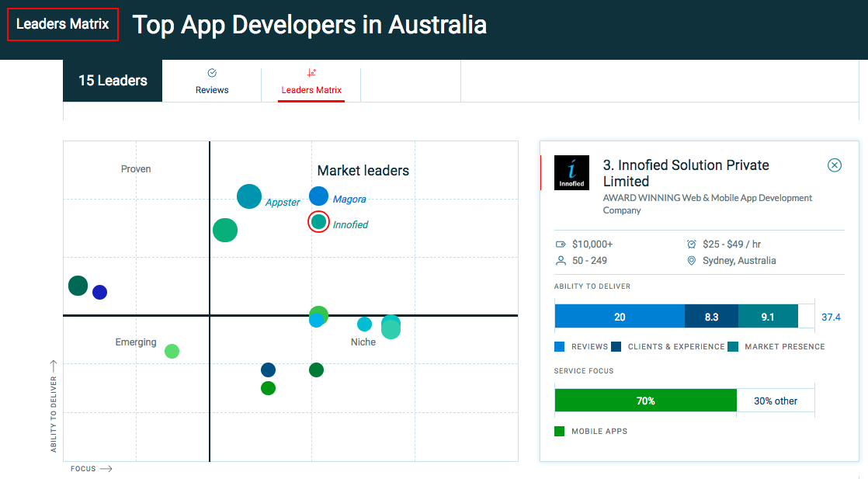
Task: Click the Emerging quadrant label
Action: (136, 342)
